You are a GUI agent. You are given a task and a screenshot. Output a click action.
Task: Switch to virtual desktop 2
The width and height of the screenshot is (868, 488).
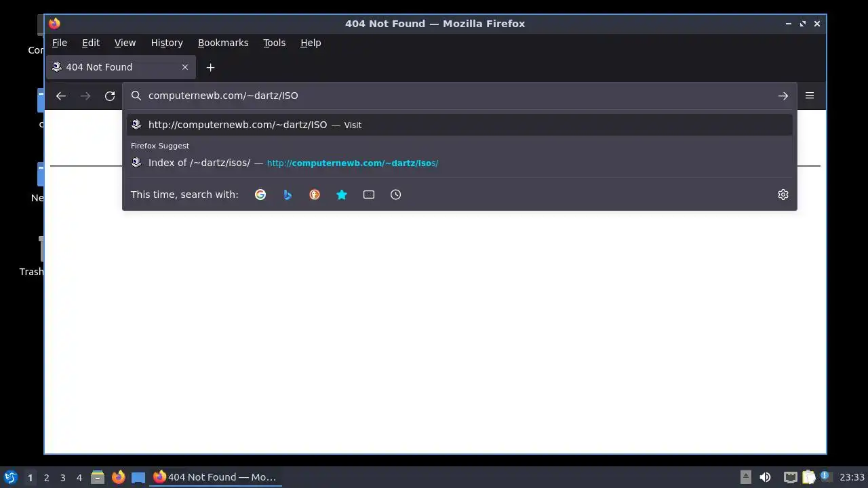(46, 477)
